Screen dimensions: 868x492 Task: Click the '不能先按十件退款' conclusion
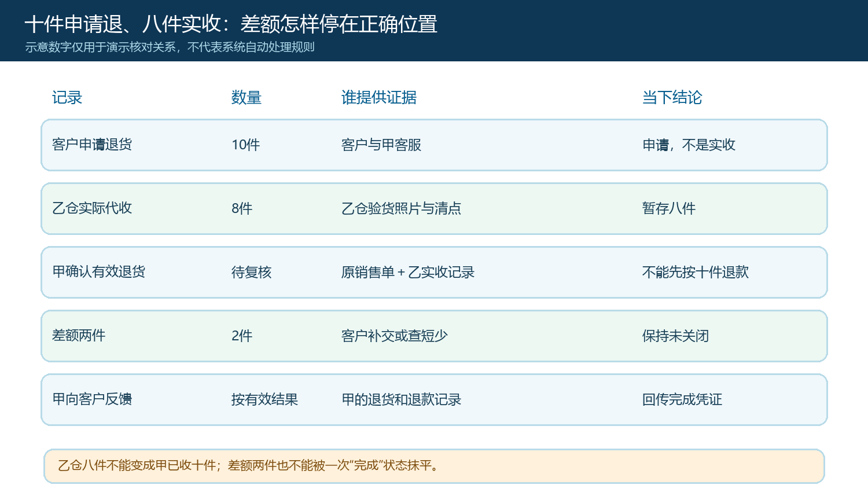pos(696,272)
